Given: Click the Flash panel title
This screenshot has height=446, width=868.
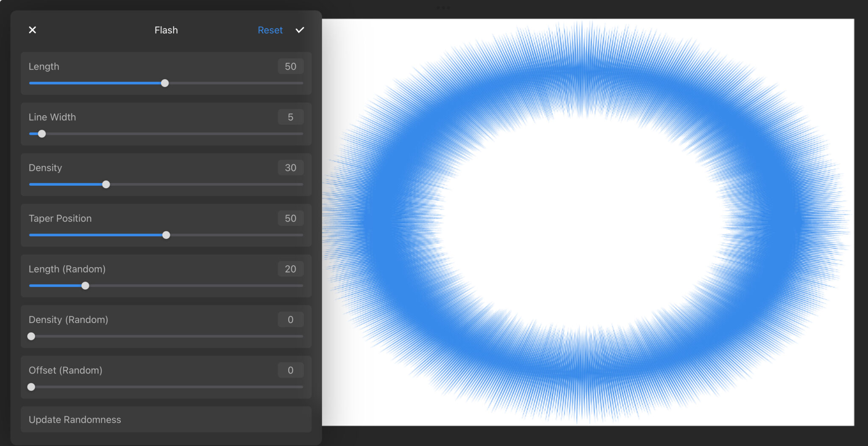Looking at the screenshot, I should [x=166, y=30].
